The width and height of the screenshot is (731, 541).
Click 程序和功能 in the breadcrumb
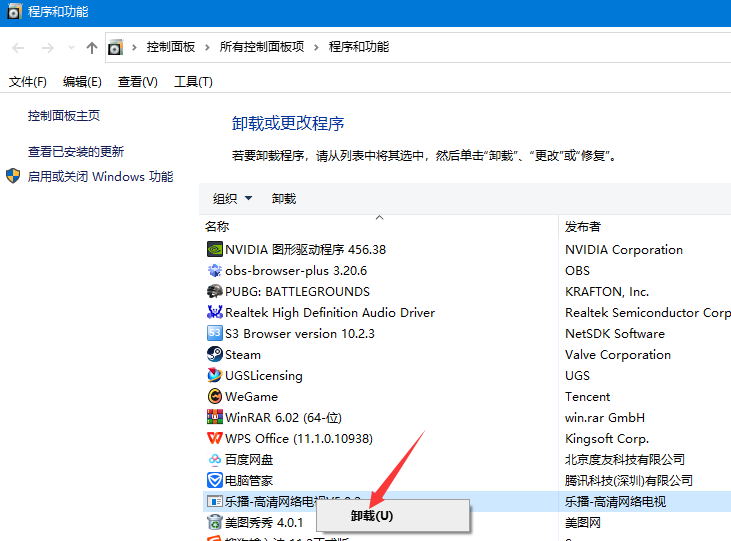tap(359, 47)
